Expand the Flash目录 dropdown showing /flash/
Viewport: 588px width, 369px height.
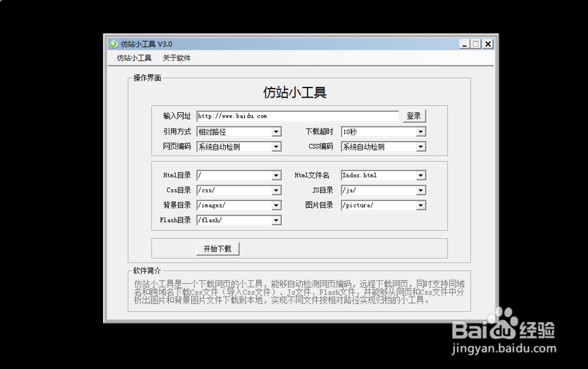click(276, 220)
